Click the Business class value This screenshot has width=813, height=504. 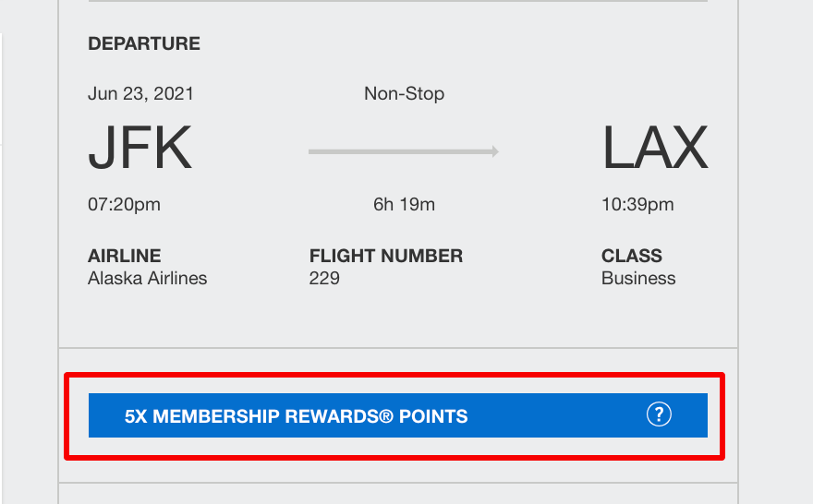coord(638,279)
